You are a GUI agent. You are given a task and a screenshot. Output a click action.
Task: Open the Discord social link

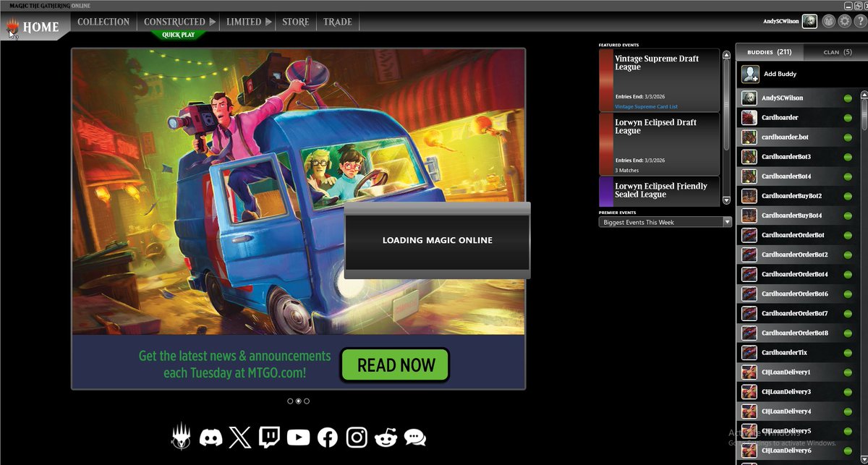(x=210, y=437)
